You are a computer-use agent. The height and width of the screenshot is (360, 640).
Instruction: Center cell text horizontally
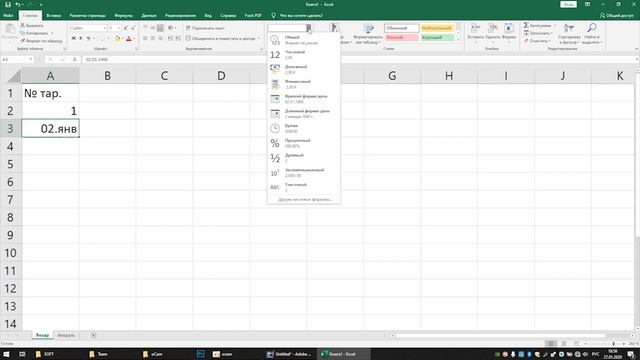pyautogui.click(x=153, y=38)
